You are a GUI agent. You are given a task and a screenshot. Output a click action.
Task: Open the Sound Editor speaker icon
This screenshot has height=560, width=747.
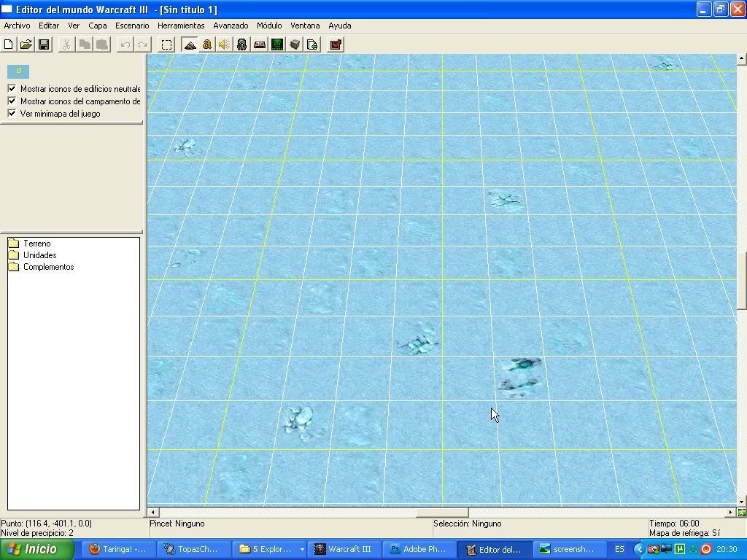tap(225, 44)
